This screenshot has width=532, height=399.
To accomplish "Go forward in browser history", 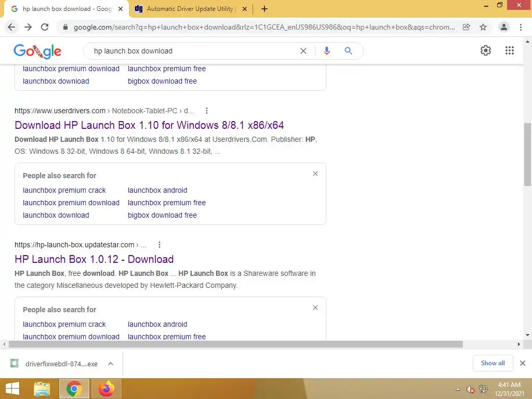I will [28, 27].
